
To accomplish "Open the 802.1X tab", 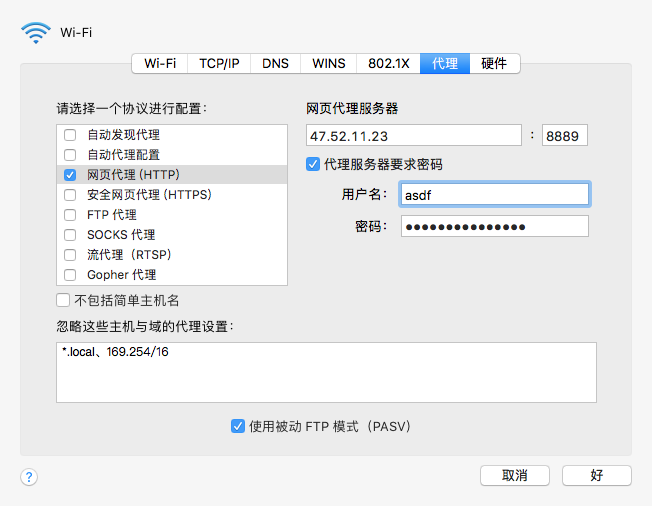I will [x=388, y=63].
